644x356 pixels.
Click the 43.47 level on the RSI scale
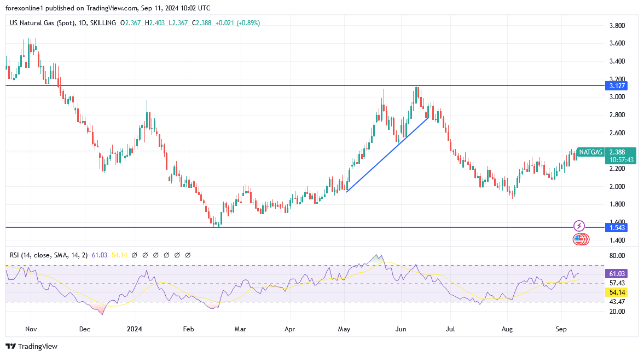617,302
